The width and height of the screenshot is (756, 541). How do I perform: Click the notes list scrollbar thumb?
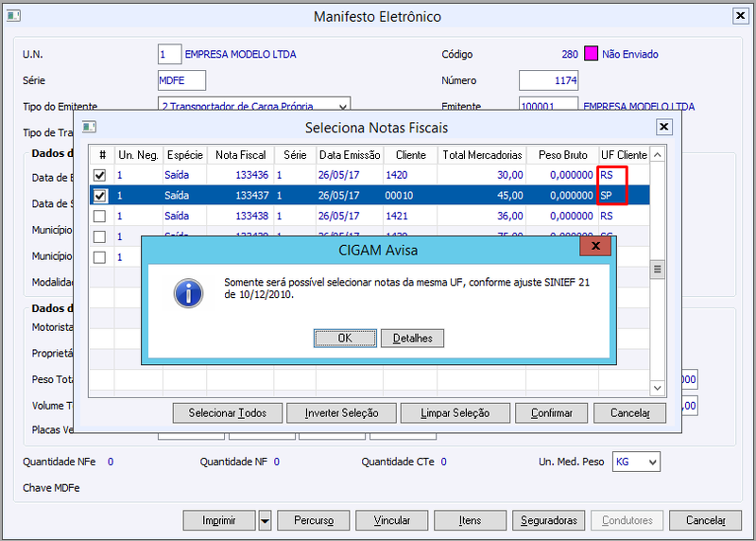click(657, 270)
